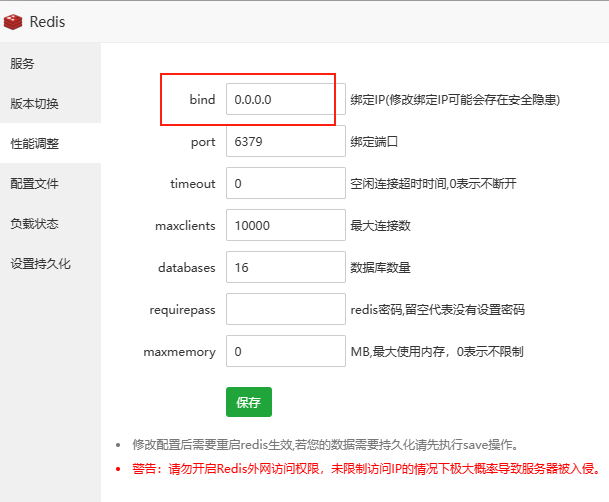Focus the databases input field
609x502 pixels.
click(286, 267)
